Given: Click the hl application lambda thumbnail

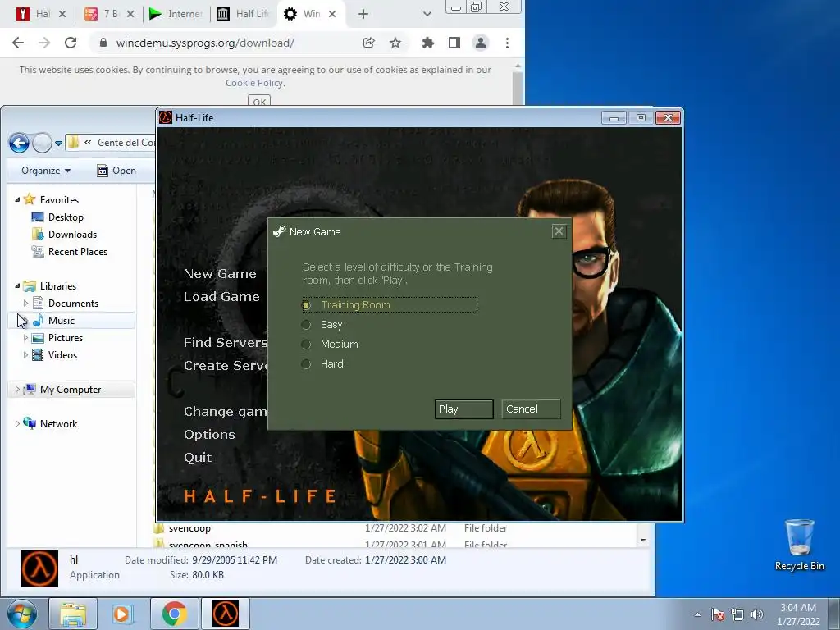Looking at the screenshot, I should tap(39, 568).
